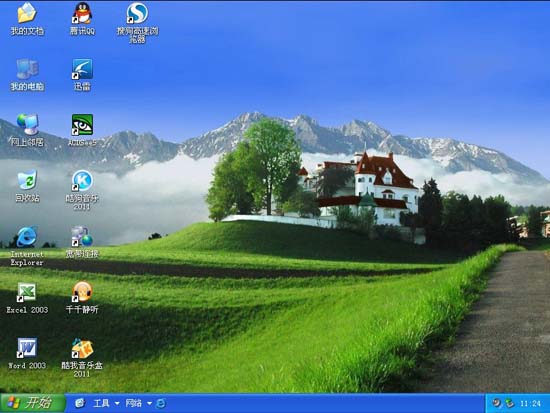The width and height of the screenshot is (550, 413).
Task: Select the Thunder (迅雷) download icon
Action: coord(82,69)
